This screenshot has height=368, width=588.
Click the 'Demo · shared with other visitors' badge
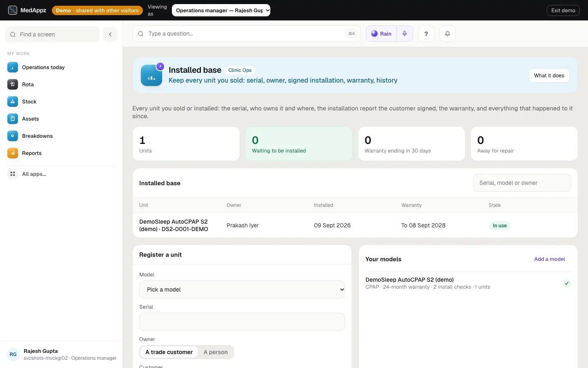[97, 10]
